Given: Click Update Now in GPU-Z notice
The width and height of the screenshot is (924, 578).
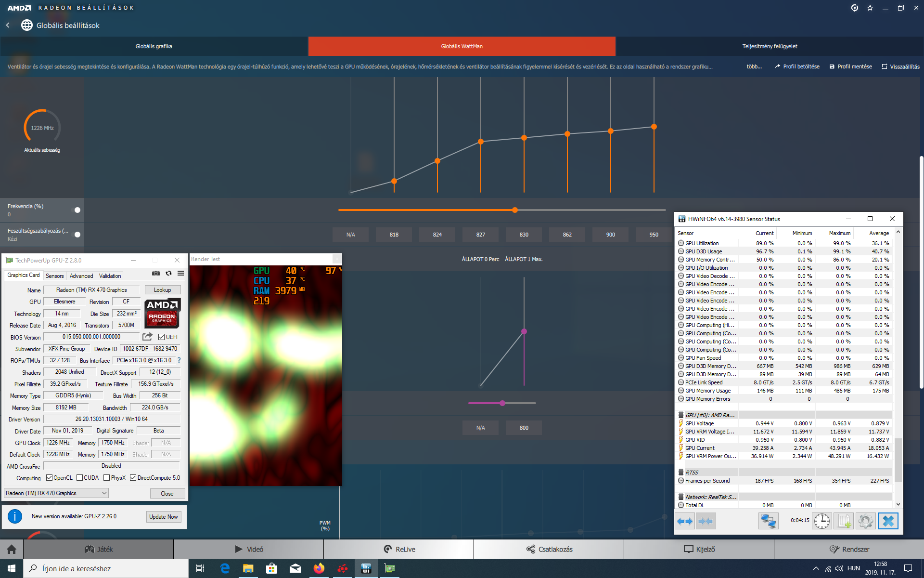Looking at the screenshot, I should coord(164,516).
